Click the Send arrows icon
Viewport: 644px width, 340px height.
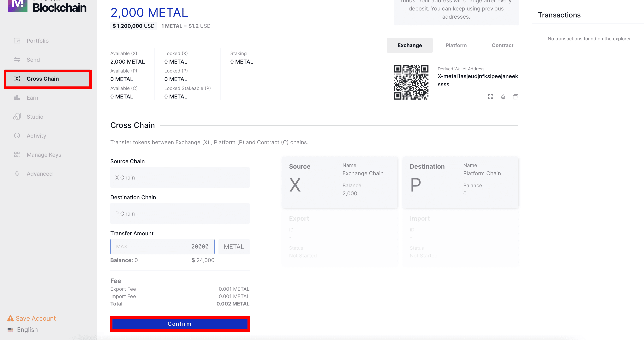coord(17,60)
